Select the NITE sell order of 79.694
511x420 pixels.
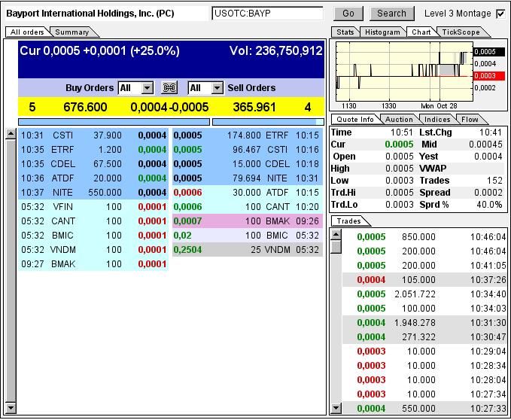[248, 178]
